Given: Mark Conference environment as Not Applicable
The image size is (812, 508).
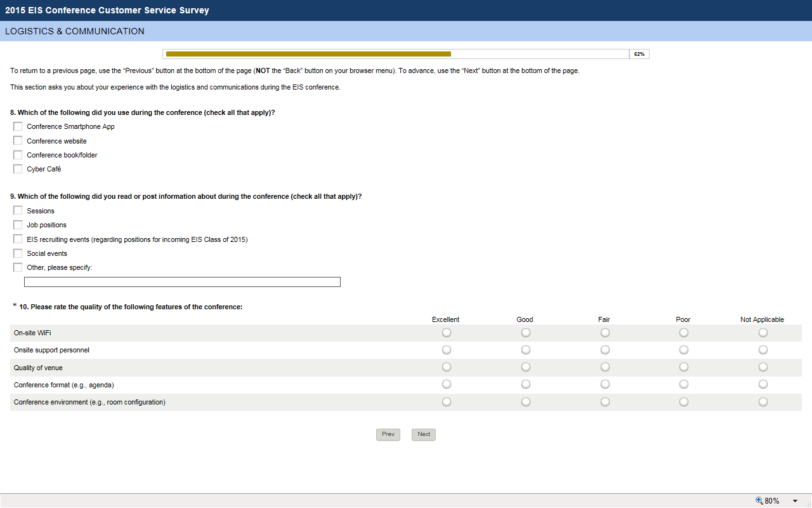Looking at the screenshot, I should pyautogui.click(x=763, y=402).
